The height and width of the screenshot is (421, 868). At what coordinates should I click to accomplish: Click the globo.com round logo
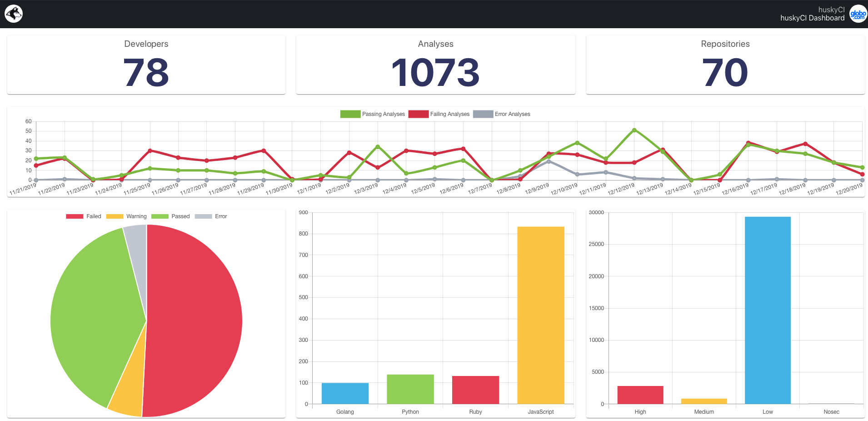coord(858,14)
